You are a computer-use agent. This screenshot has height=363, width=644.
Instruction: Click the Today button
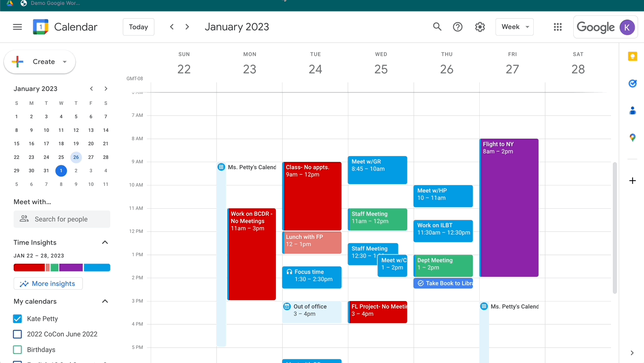[138, 27]
